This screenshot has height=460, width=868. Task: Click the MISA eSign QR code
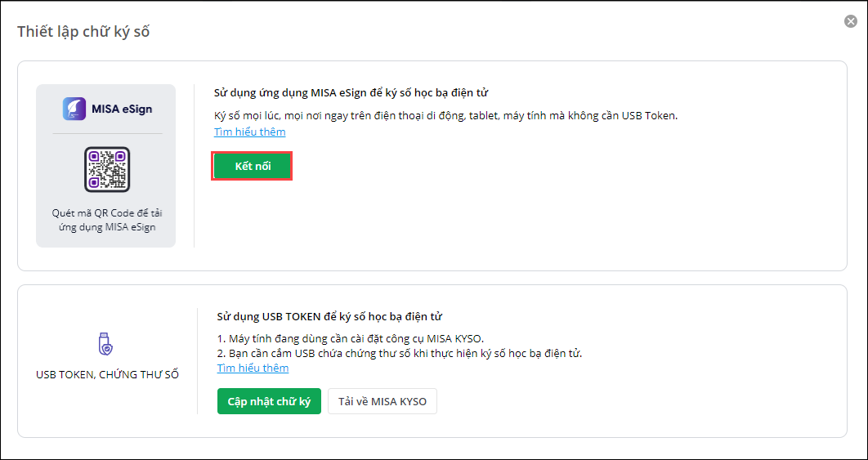[107, 169]
